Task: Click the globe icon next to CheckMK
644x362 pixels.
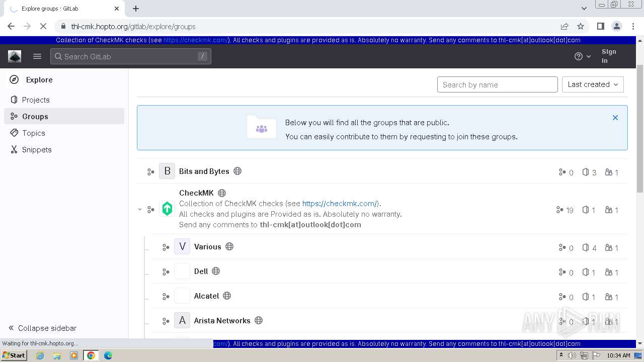Action: pos(222,193)
